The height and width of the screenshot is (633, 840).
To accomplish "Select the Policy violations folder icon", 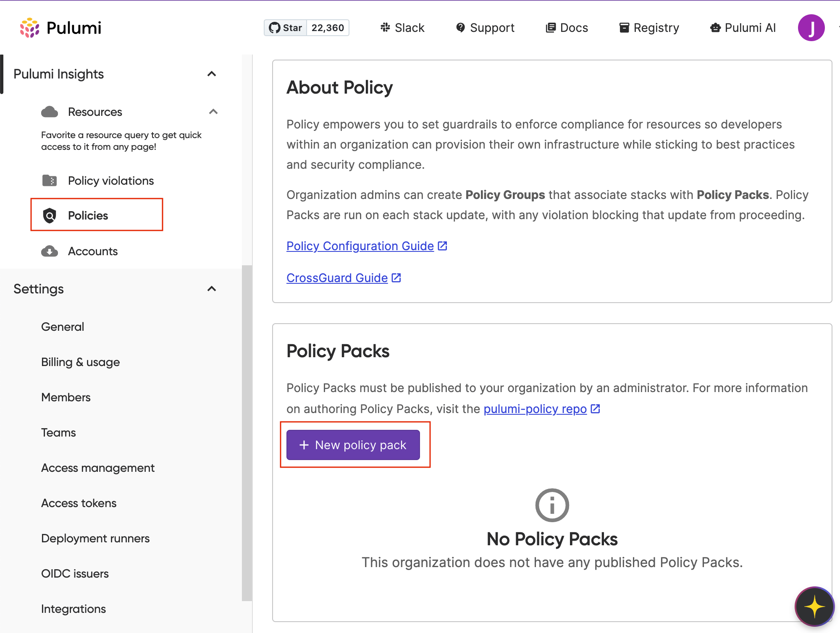I will [50, 180].
